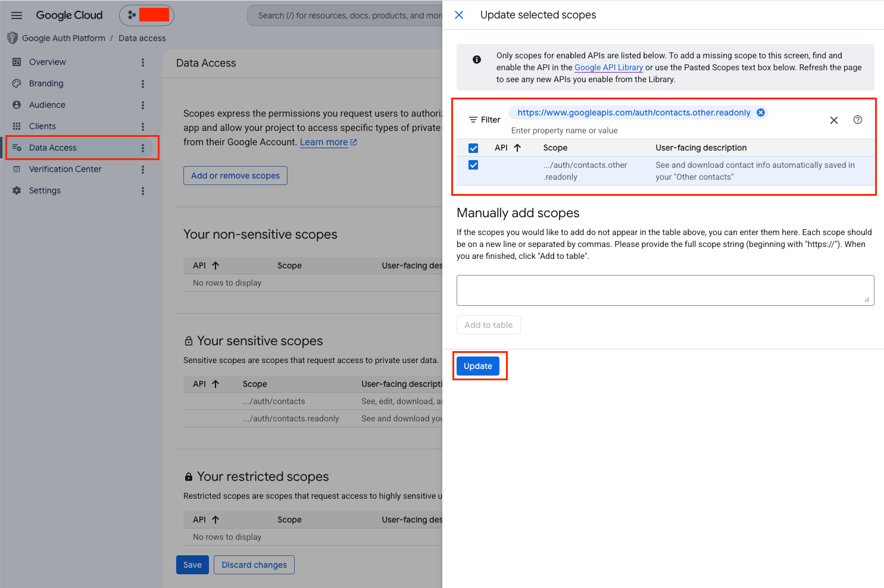
Task: Click the Google Cloud logo
Action: (x=69, y=15)
